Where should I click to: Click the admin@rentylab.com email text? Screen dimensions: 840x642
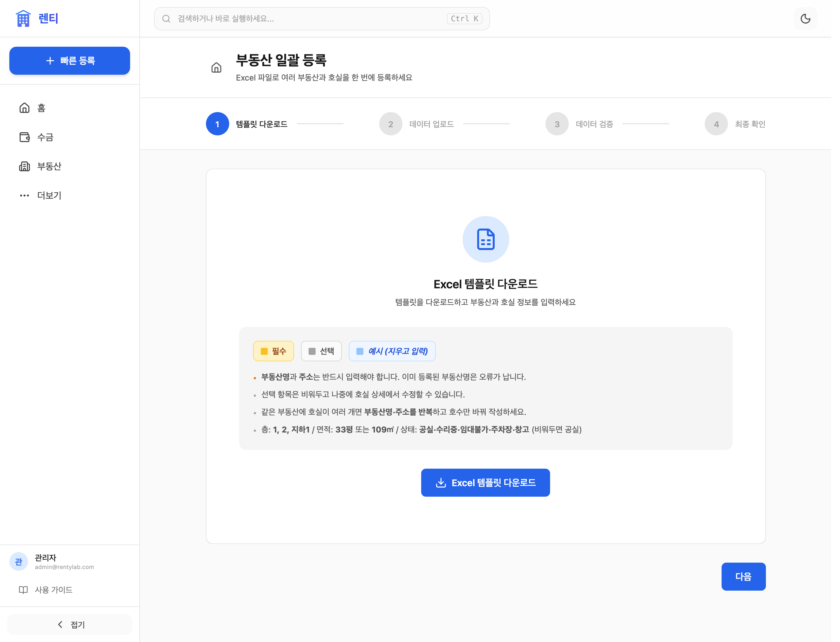[64, 567]
